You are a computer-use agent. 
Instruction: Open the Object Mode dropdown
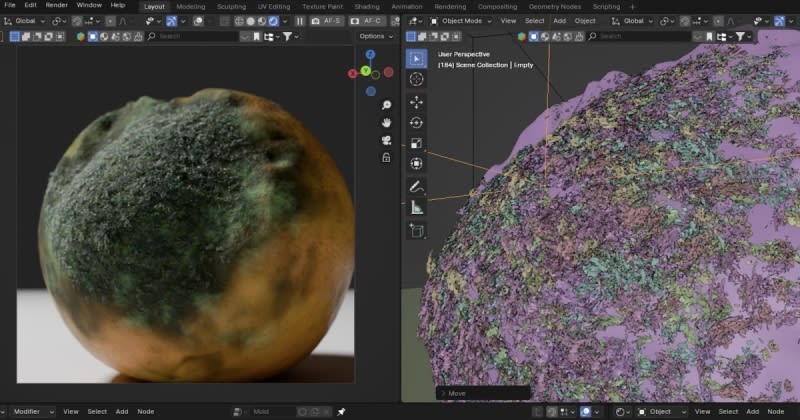462,20
